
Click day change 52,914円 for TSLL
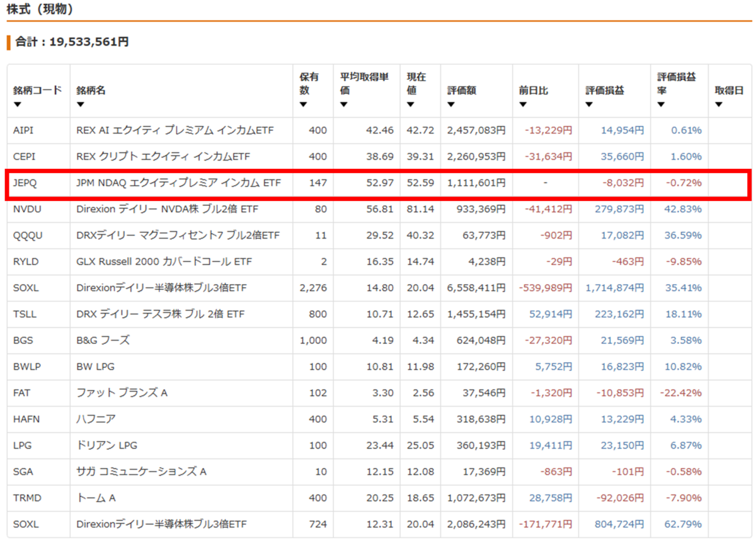pyautogui.click(x=550, y=314)
